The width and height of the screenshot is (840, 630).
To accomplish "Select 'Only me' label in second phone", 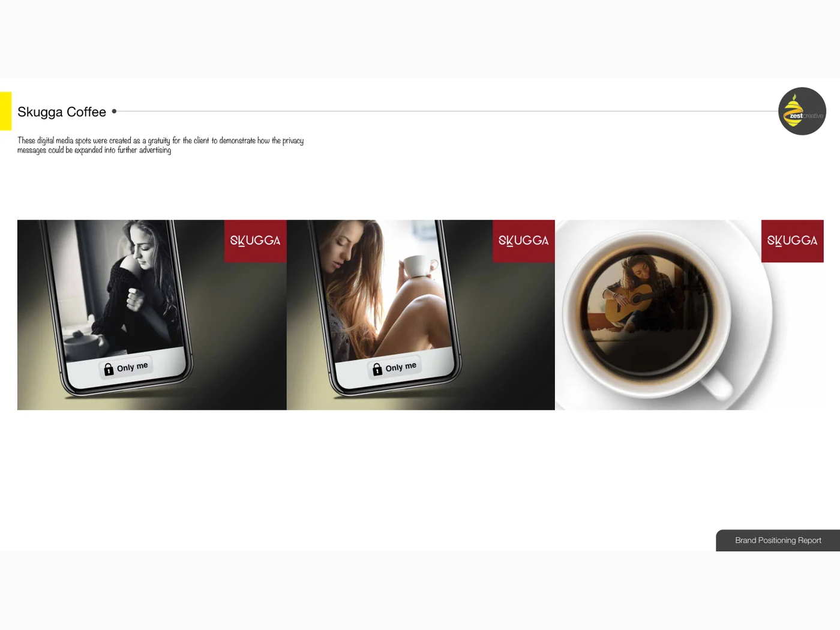I will [x=401, y=367].
